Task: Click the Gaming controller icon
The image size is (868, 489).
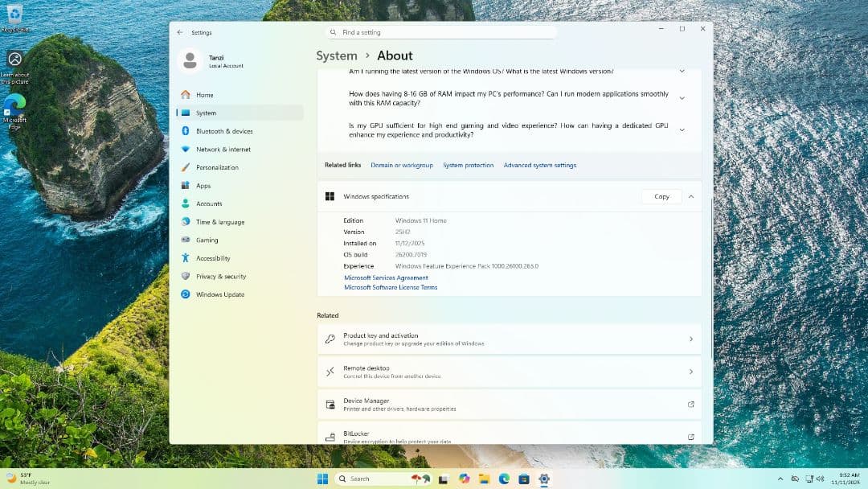Action: click(186, 240)
